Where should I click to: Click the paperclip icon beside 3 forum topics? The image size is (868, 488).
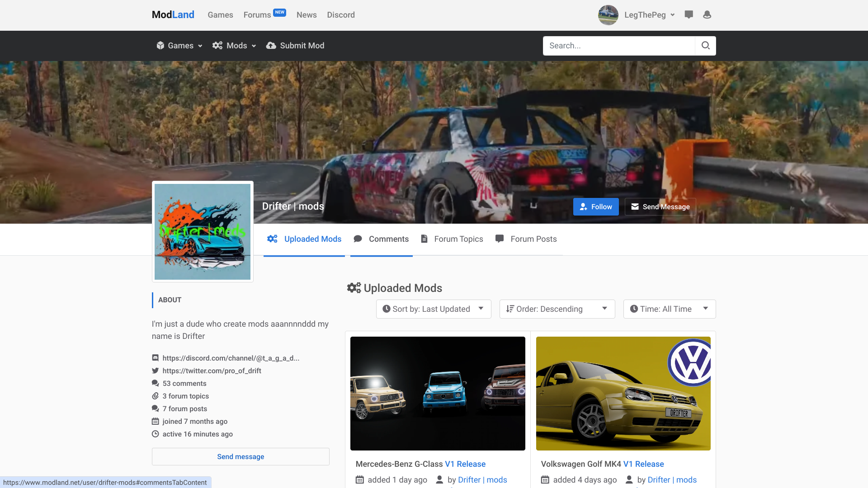[x=155, y=396]
